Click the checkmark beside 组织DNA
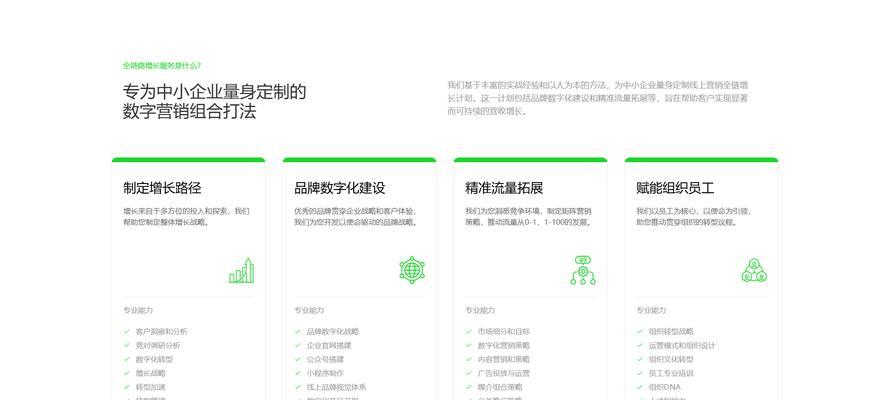This screenshot has width=890, height=400. click(x=640, y=387)
